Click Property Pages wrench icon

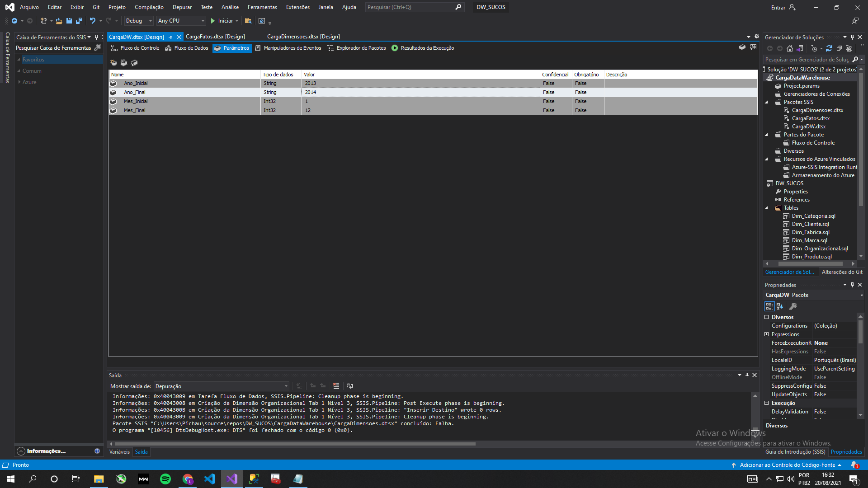(x=793, y=306)
